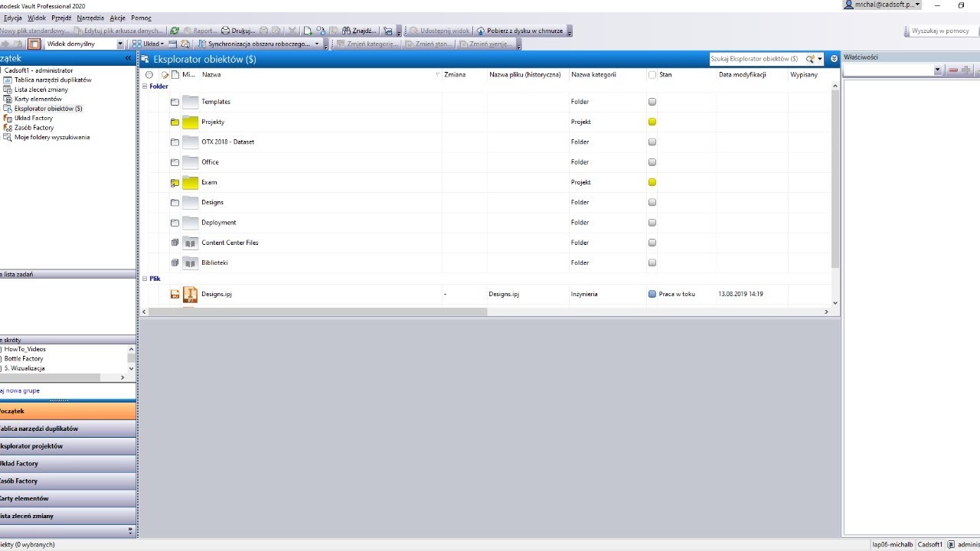Click the round header selector toggle
The height and width of the screenshot is (551, 980).
click(149, 75)
